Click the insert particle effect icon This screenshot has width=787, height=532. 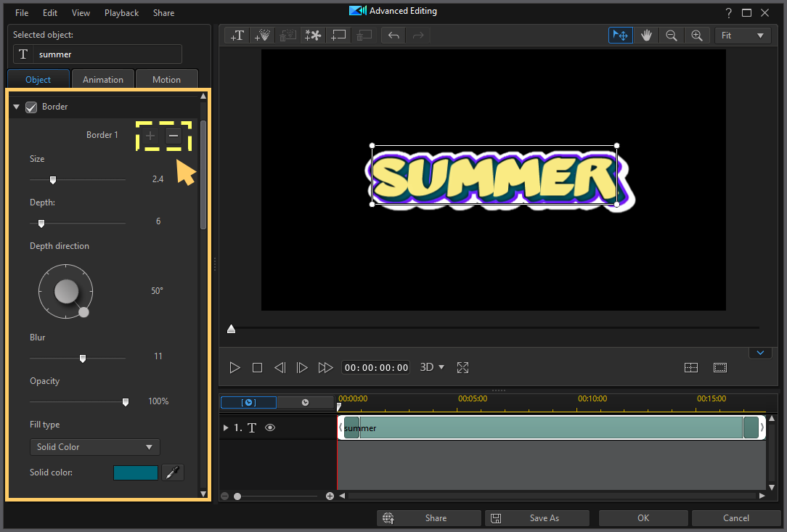point(262,35)
